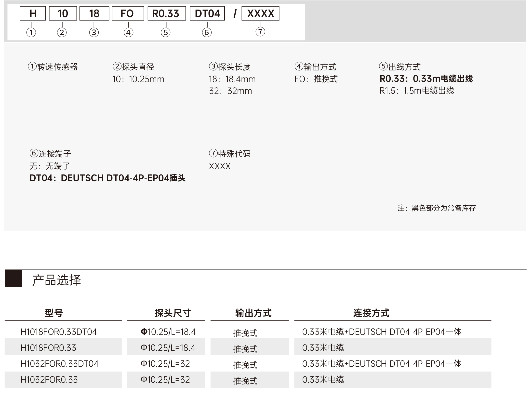
Task: Click the 'R0.33' model code box
Action: click(x=167, y=13)
